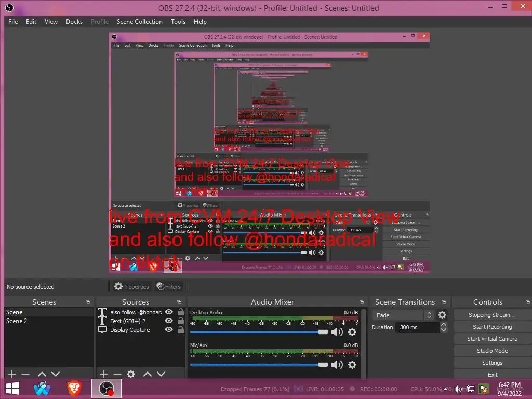This screenshot has height=399, width=532.
Task: Open the Tools menu
Action: click(178, 22)
